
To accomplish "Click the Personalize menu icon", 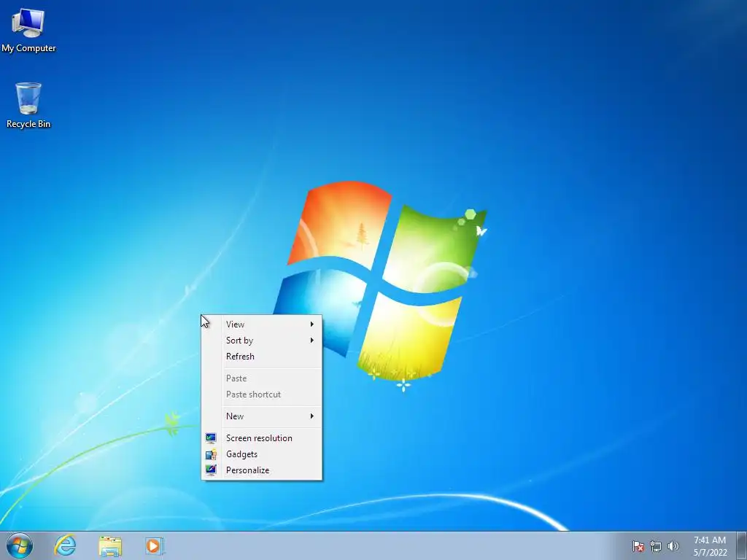I will [x=211, y=470].
